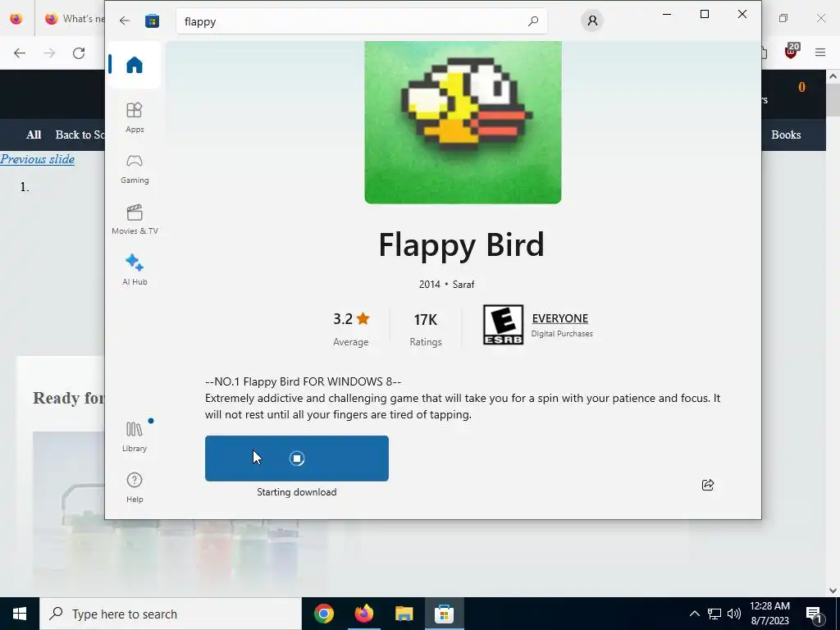Reload the Firefox page
The width and height of the screenshot is (840, 630).
[79, 53]
